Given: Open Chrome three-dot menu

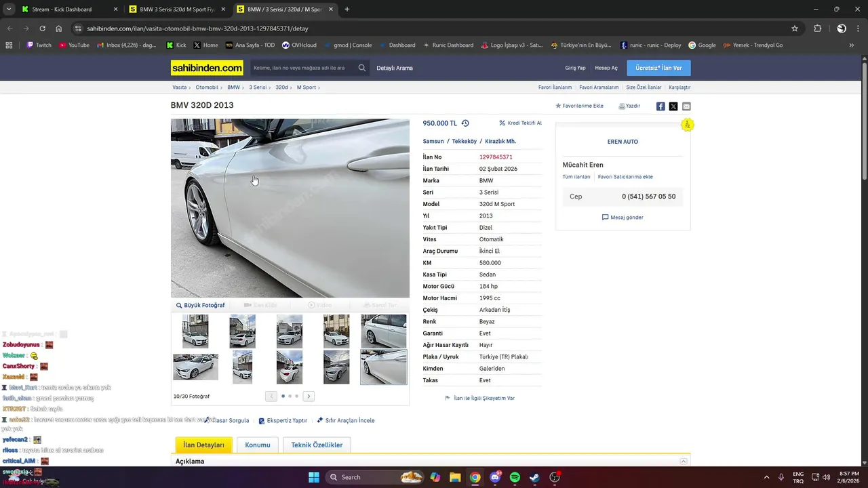Looking at the screenshot, I should [859, 28].
